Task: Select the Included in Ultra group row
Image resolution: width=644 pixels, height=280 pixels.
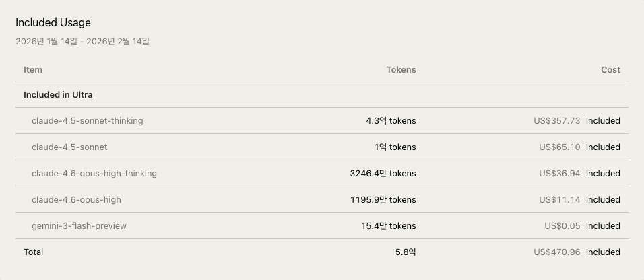Action: tap(58, 95)
